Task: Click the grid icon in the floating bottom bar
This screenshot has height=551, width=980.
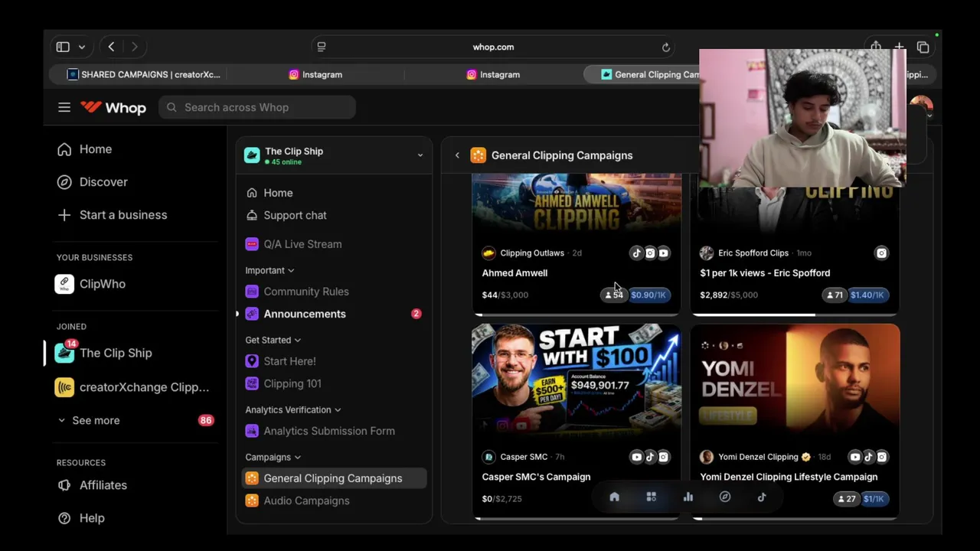Action: pos(651,497)
